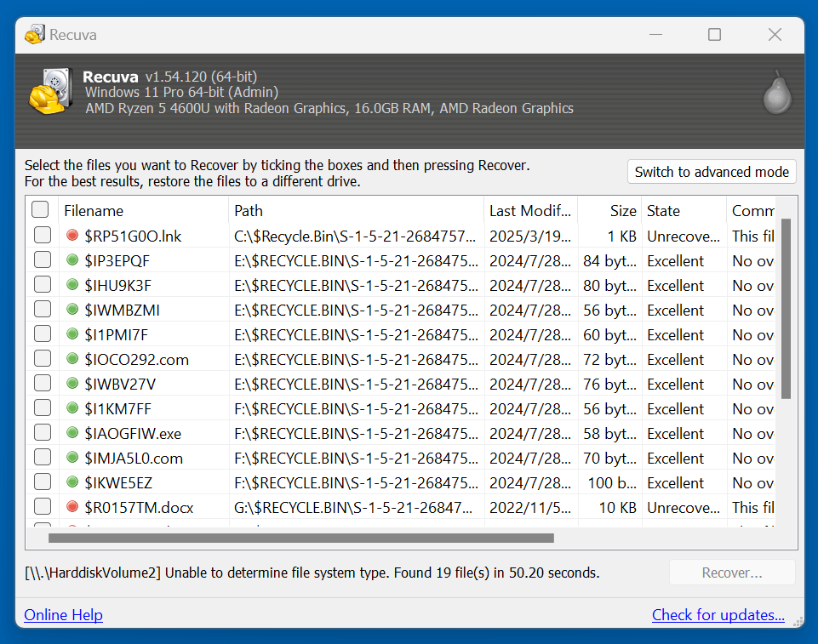The width and height of the screenshot is (818, 644).
Task: Check the box beside $IMJA5L0.com
Action: (43, 458)
